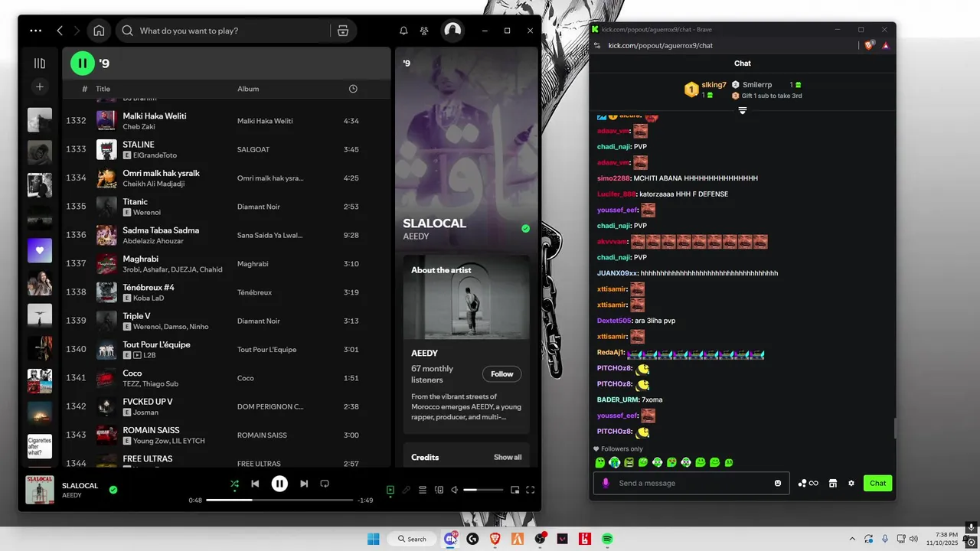Open Spotify What's New notifications bell
Viewport: 980px width, 551px height.
click(x=403, y=31)
